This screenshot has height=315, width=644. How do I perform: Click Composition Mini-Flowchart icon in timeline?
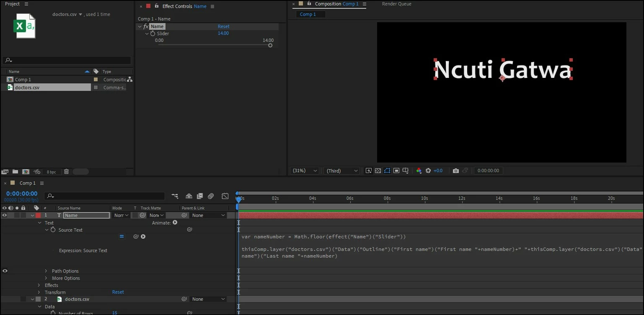[175, 196]
